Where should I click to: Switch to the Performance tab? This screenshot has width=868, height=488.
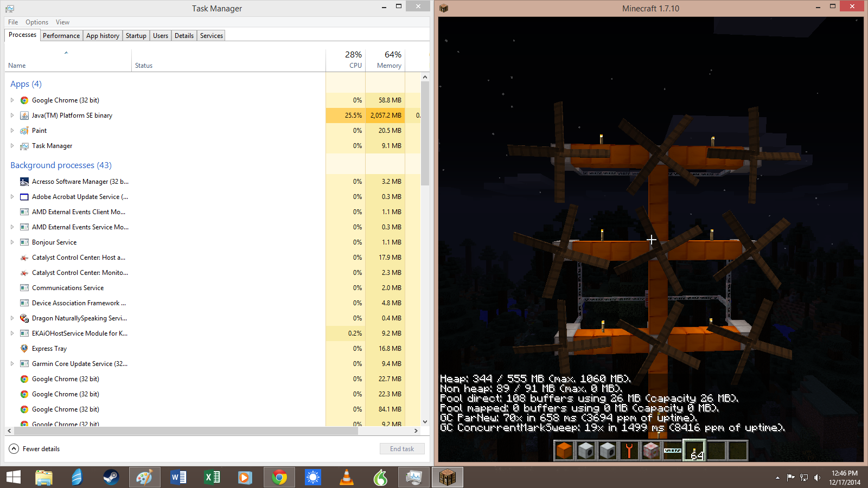61,36
